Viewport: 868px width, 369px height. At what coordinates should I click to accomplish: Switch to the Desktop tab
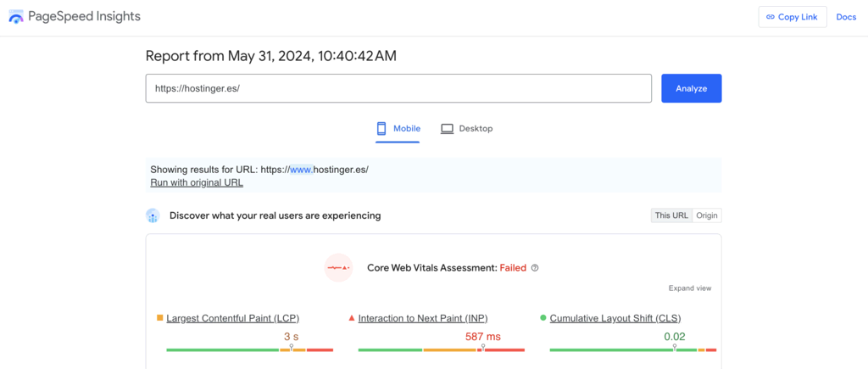[x=466, y=129]
